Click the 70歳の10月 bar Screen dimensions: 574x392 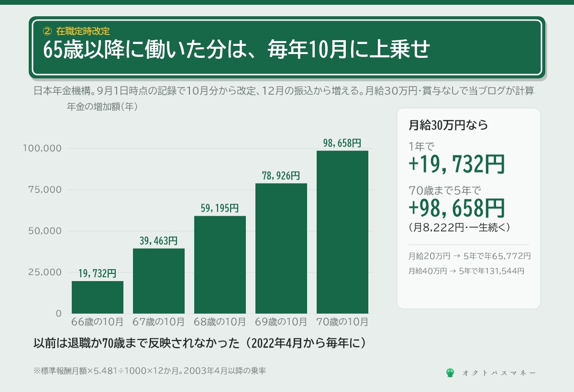[x=342, y=232]
